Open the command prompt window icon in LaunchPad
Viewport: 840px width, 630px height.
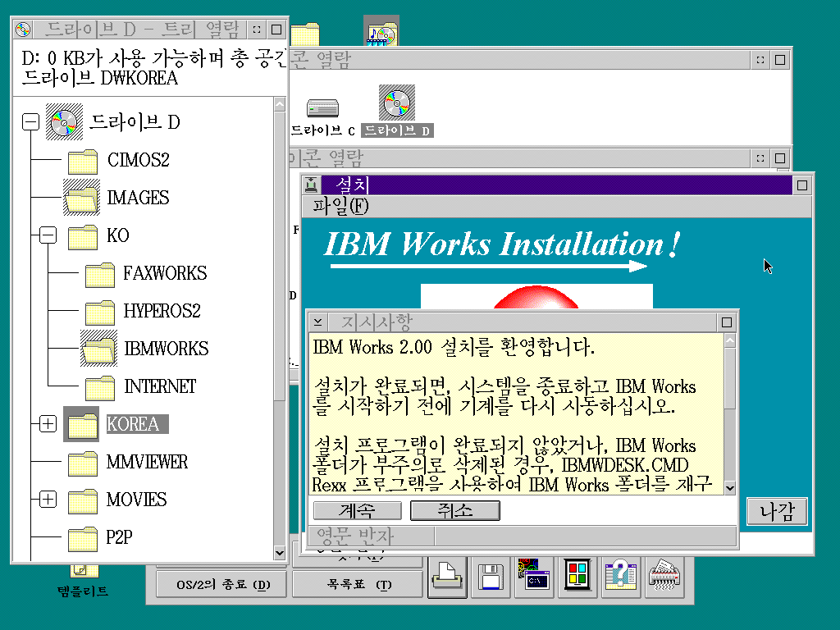pos(533,577)
